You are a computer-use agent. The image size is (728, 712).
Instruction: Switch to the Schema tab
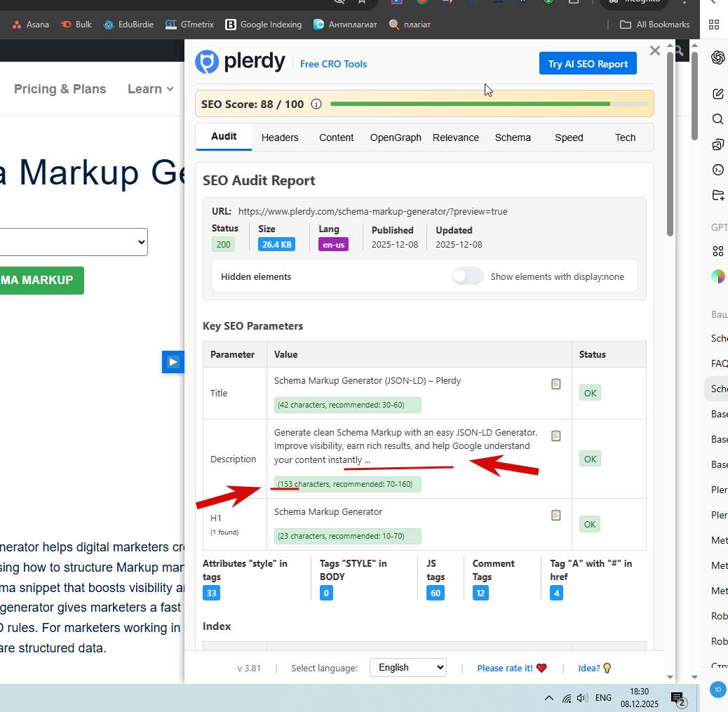click(513, 137)
